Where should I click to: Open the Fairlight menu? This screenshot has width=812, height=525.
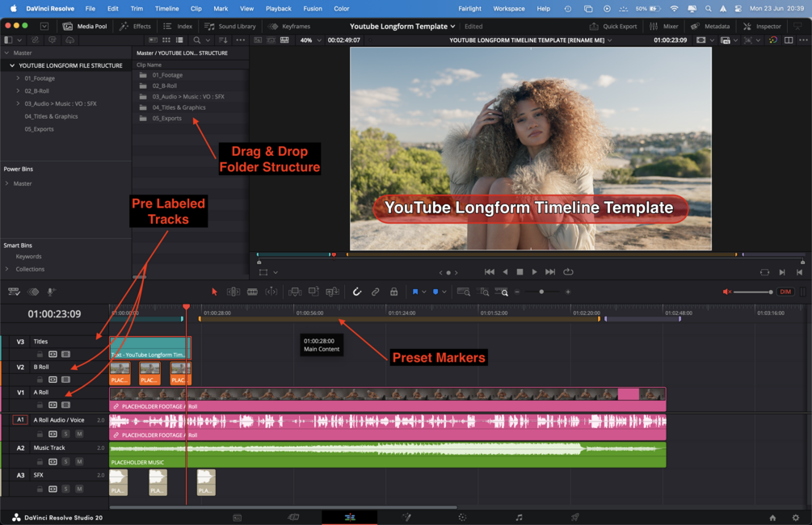(x=469, y=8)
